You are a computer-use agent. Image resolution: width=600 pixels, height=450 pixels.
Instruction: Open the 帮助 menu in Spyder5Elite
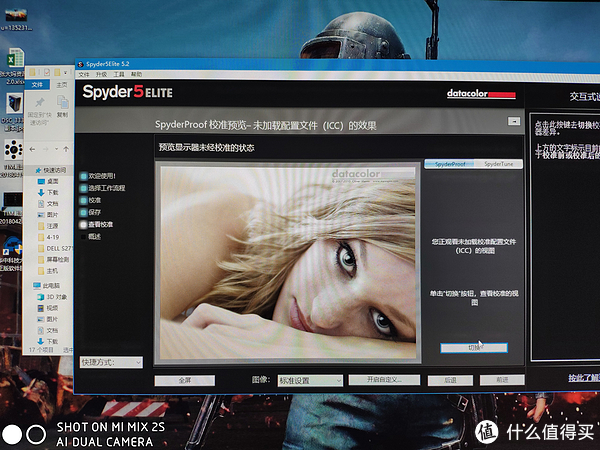(x=136, y=74)
